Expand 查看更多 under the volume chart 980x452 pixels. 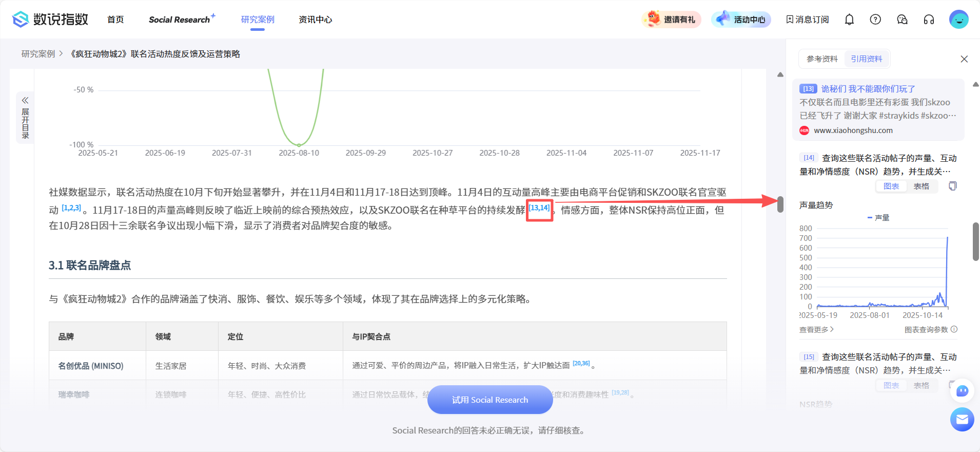[x=816, y=330]
